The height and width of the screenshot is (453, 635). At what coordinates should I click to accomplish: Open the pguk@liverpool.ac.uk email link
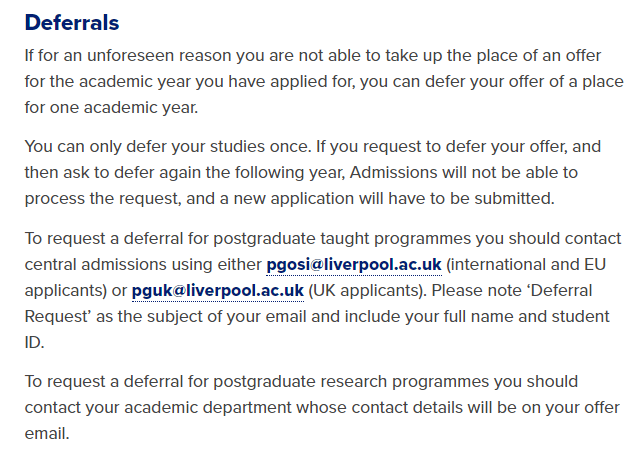point(217,291)
